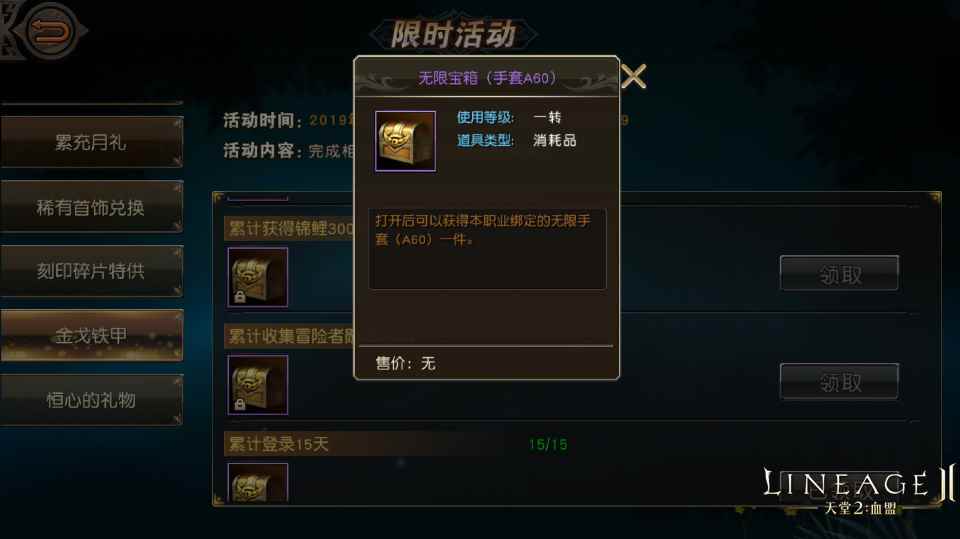
Task: Select the locked chest under 累计收集冒险者
Action: (x=258, y=385)
